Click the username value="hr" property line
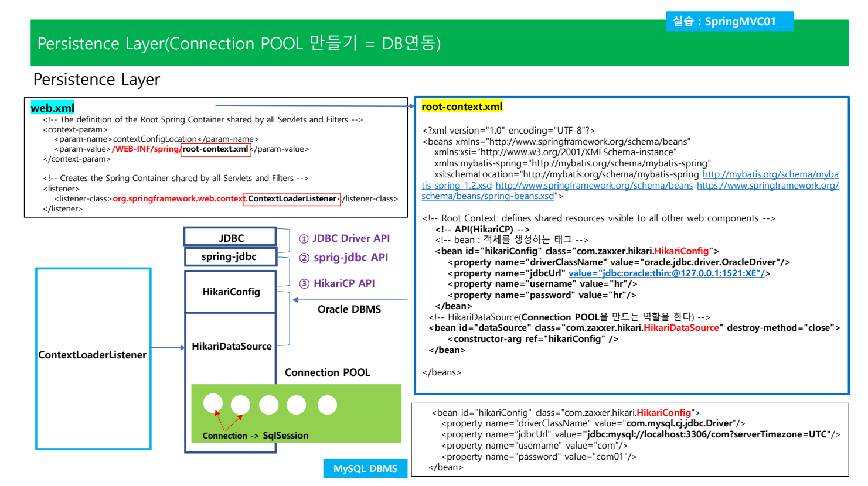868x486 pixels. [x=543, y=284]
